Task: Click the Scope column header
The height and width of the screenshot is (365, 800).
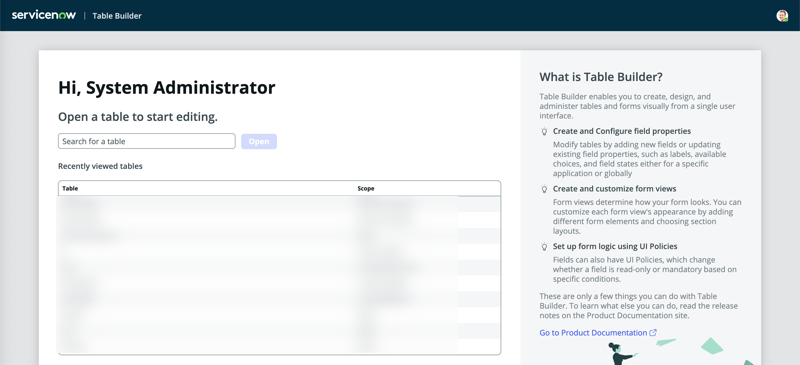Action: point(427,188)
